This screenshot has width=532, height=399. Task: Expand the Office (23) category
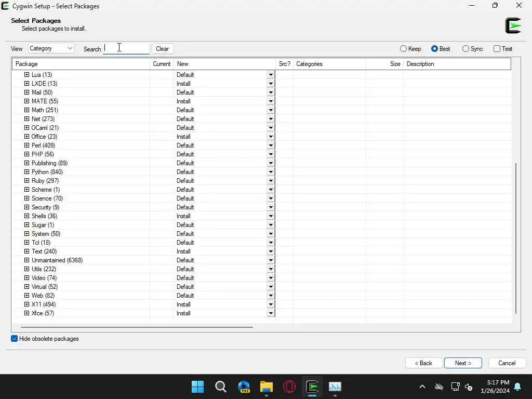point(27,137)
